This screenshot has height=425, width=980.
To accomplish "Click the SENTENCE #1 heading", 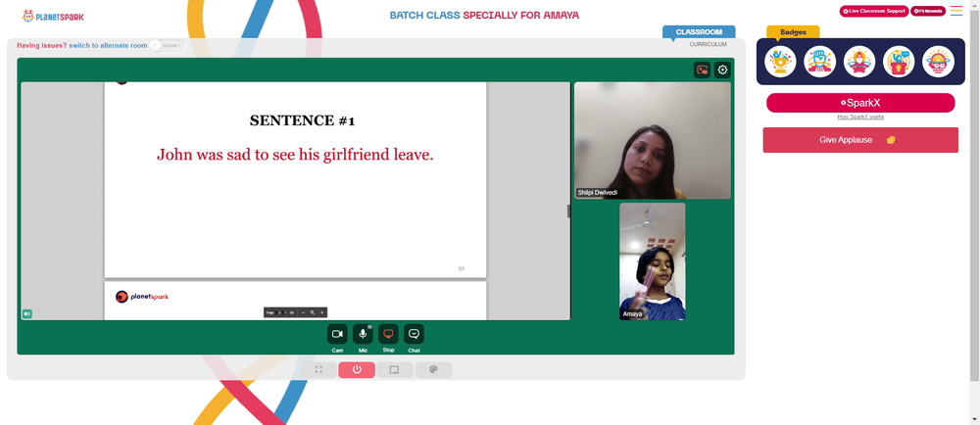I will point(302,120).
